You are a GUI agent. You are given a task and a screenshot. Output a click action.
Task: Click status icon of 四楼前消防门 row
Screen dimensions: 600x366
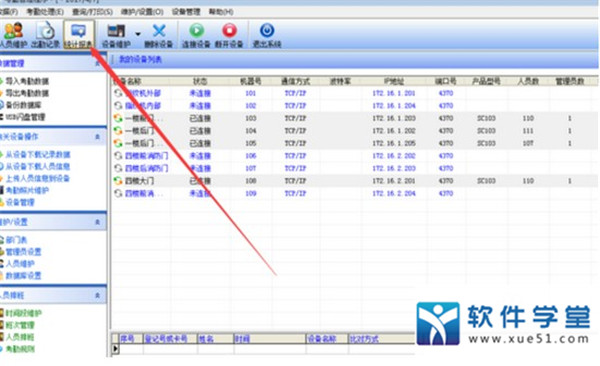click(x=118, y=156)
